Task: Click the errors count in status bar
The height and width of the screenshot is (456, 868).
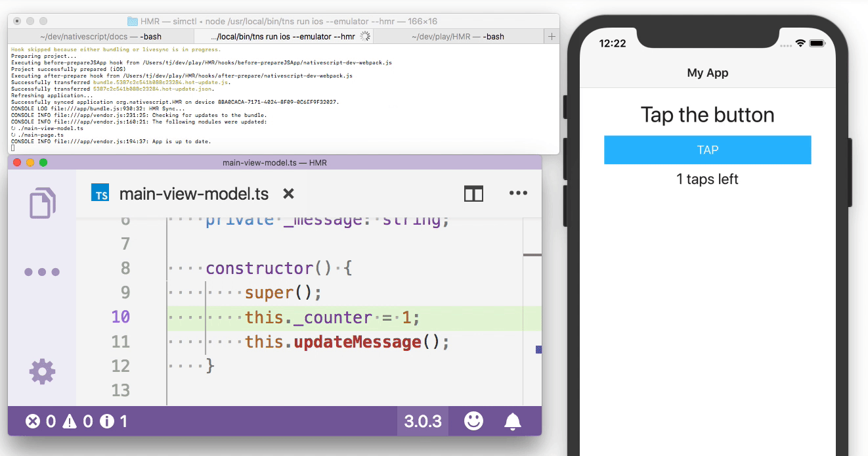Action: pos(41,421)
